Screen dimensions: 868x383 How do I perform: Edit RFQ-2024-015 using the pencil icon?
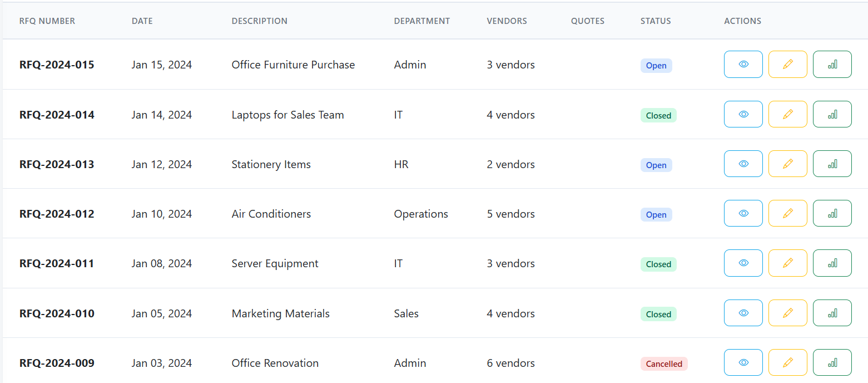(788, 64)
